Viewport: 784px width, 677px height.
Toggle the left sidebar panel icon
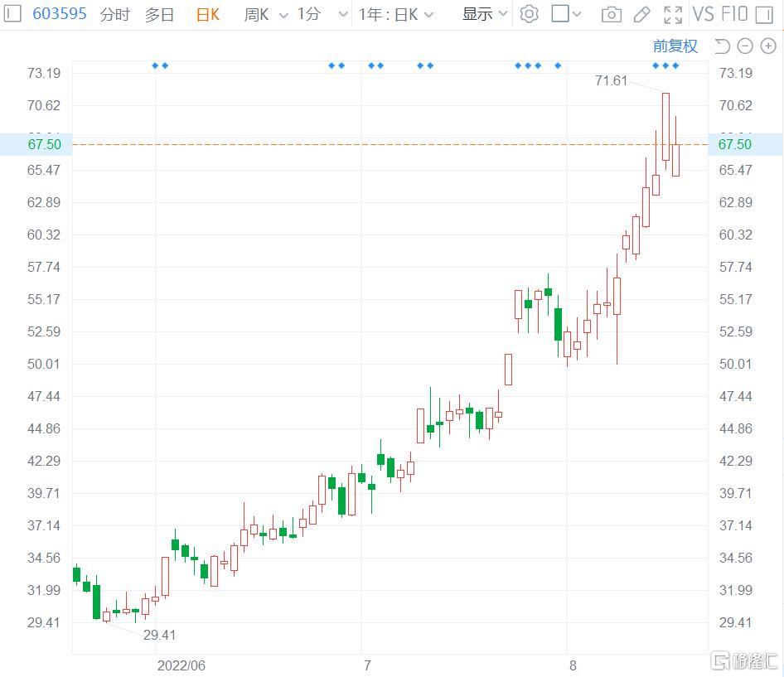(12, 13)
